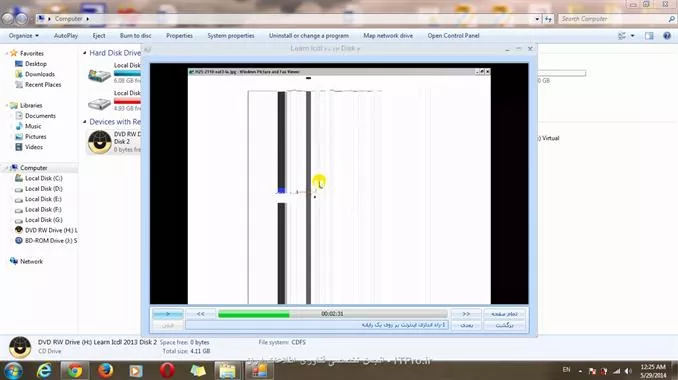Launch Firefox from the taskbar
Viewport: 678px width, 380px height.
click(105, 371)
